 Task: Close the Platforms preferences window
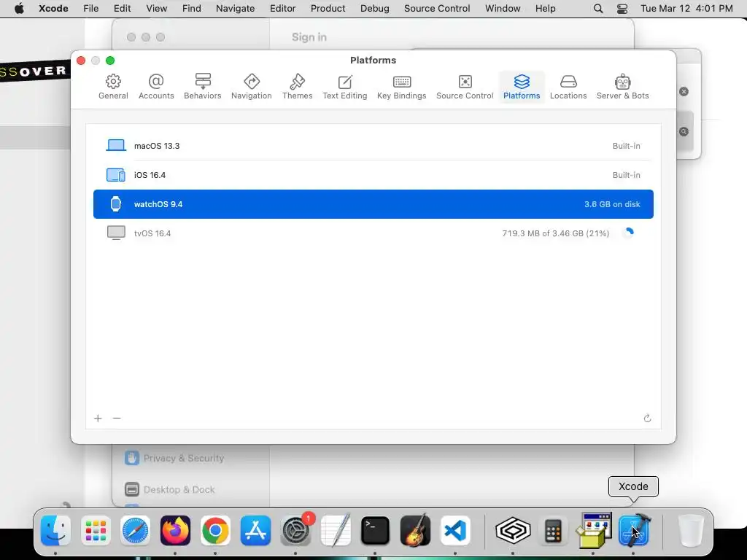pos(81,61)
